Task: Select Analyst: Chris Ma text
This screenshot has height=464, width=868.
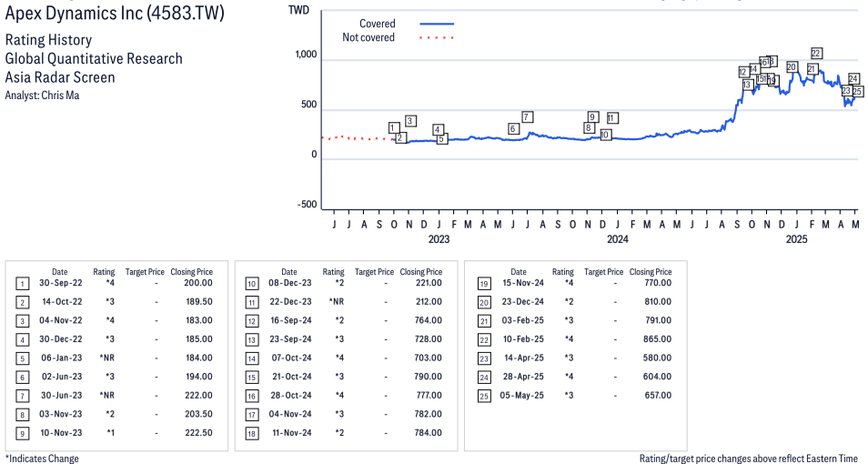Action: 42,96
